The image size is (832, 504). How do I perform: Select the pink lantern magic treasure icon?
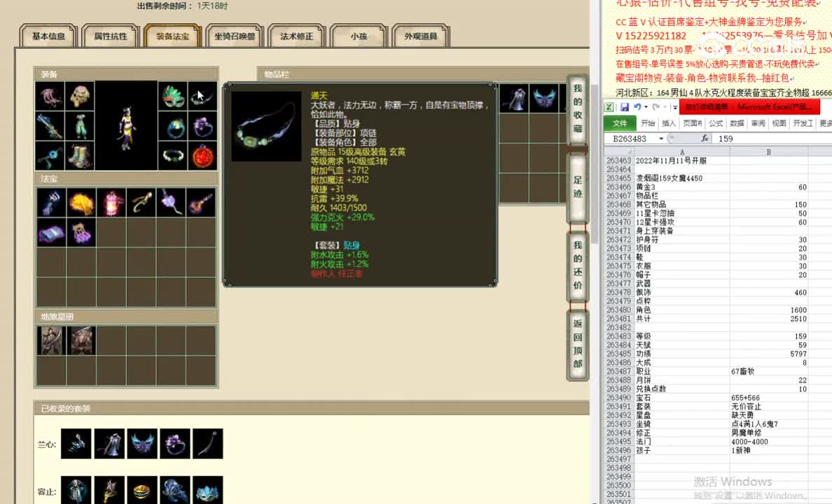coord(111,203)
